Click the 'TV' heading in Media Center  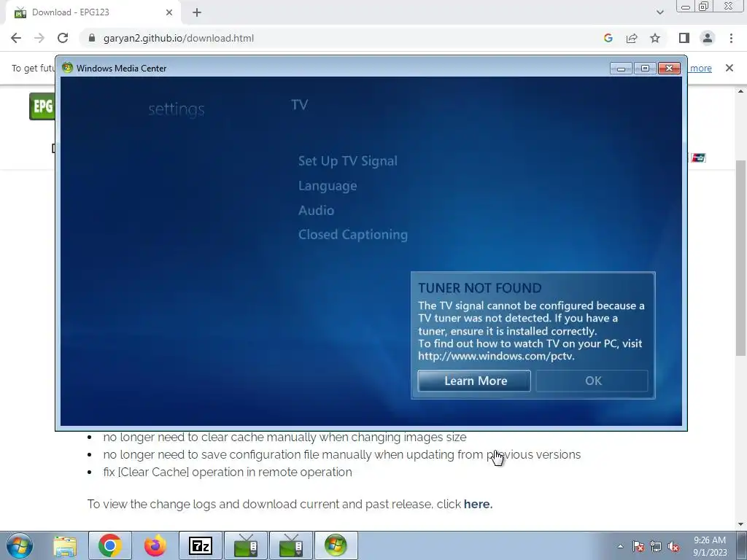click(x=299, y=105)
